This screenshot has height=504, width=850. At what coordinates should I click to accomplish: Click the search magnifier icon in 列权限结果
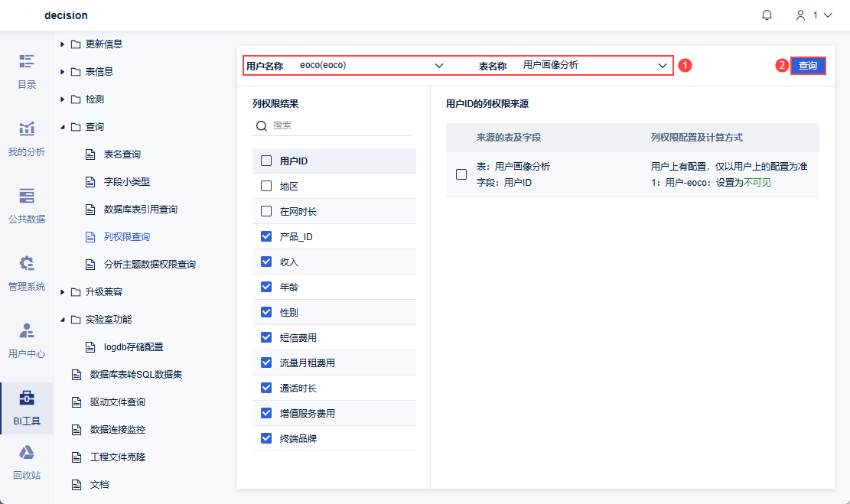262,125
